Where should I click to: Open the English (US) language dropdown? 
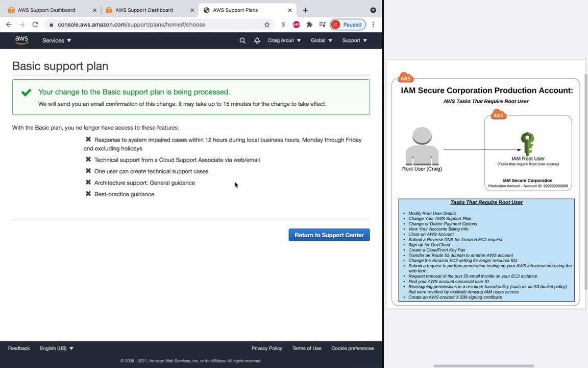57,348
